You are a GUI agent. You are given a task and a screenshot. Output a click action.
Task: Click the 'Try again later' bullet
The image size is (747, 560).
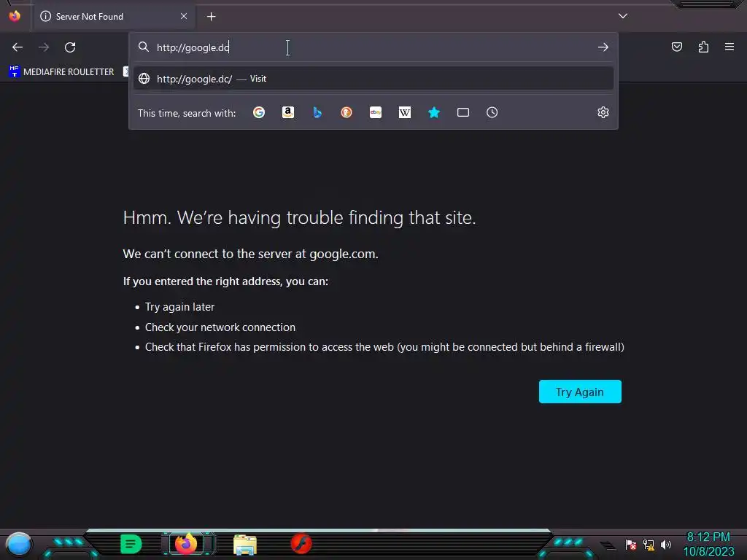coord(179,307)
